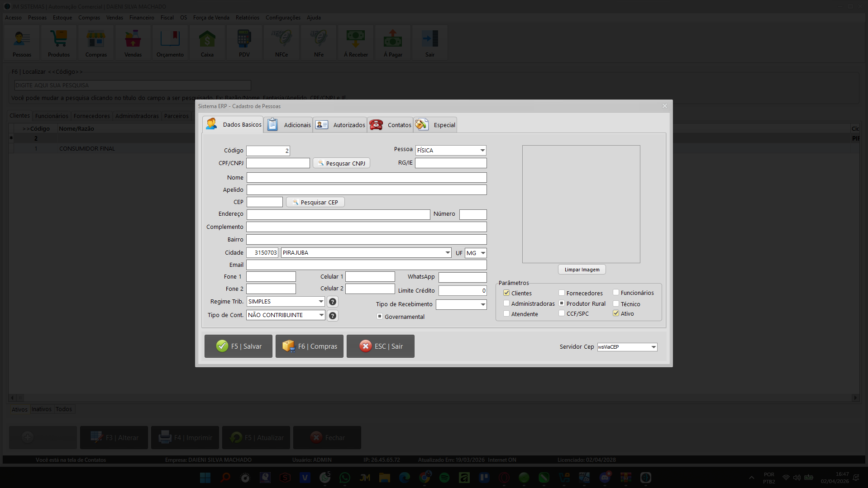The height and width of the screenshot is (488, 868).
Task: Open the Orçamento toolbar icon
Action: pos(170,43)
